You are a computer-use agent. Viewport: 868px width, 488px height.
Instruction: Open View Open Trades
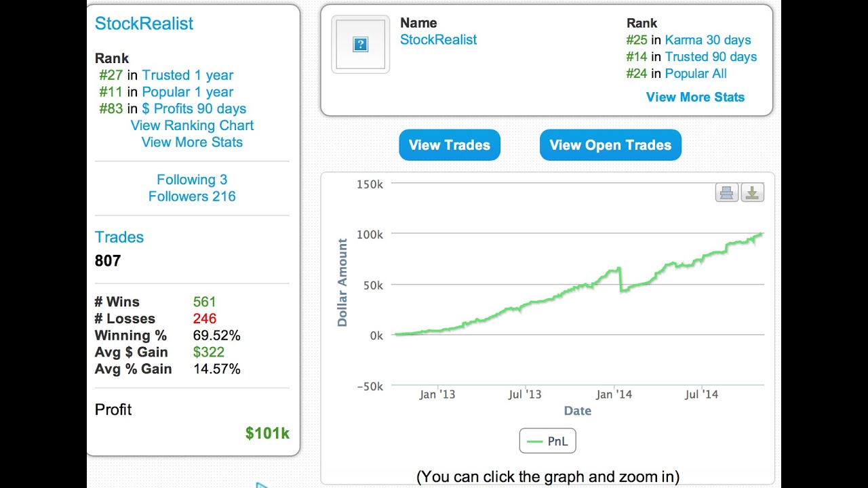[x=610, y=145]
